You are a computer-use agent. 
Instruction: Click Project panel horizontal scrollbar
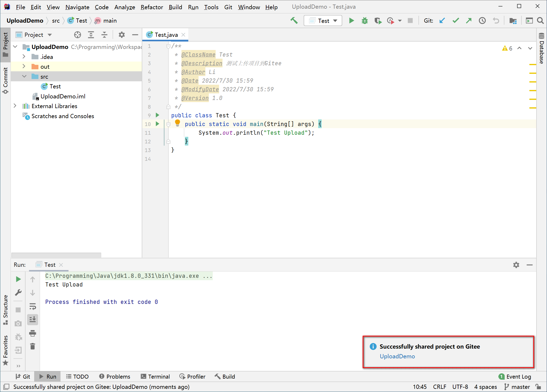[56, 255]
